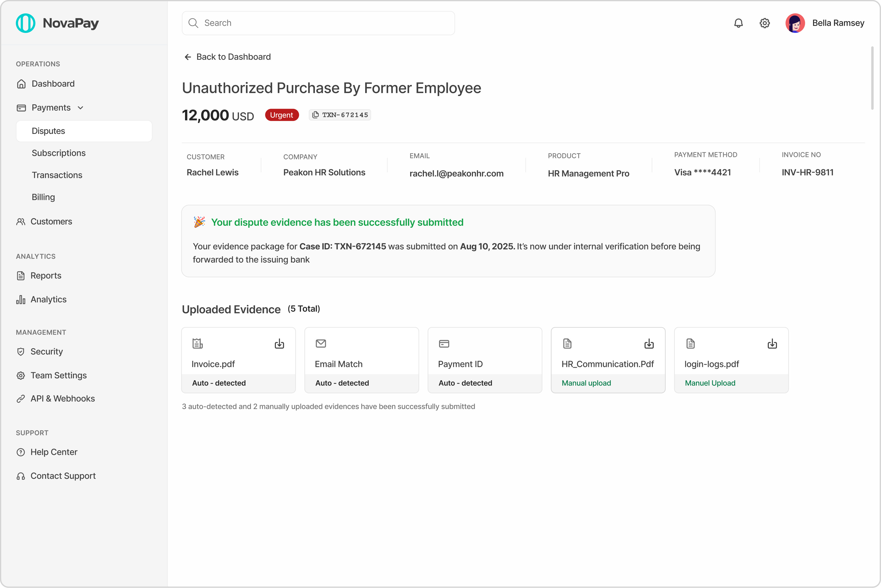The width and height of the screenshot is (881, 588).
Task: Go to Billing under Payments
Action: point(43,197)
